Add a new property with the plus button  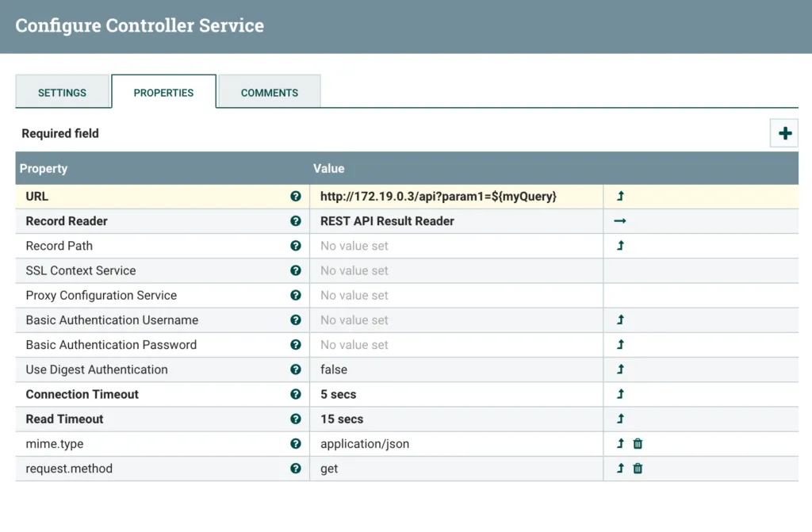[784, 133]
